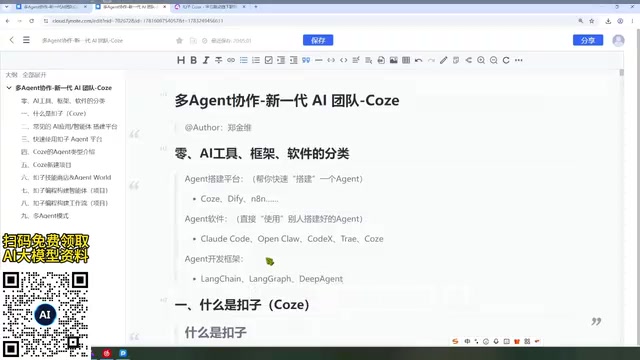Open the user avatar profile
640x360 pixels.
(x=618, y=40)
